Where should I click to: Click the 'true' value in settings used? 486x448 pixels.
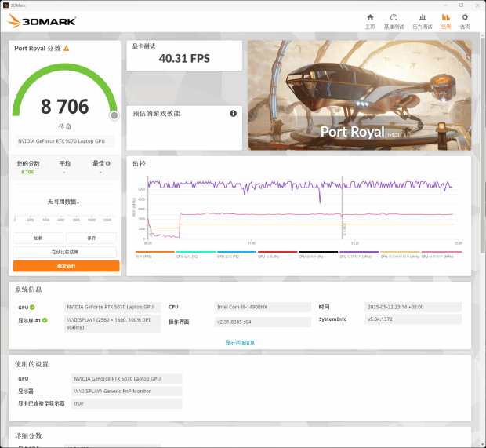pos(127,403)
